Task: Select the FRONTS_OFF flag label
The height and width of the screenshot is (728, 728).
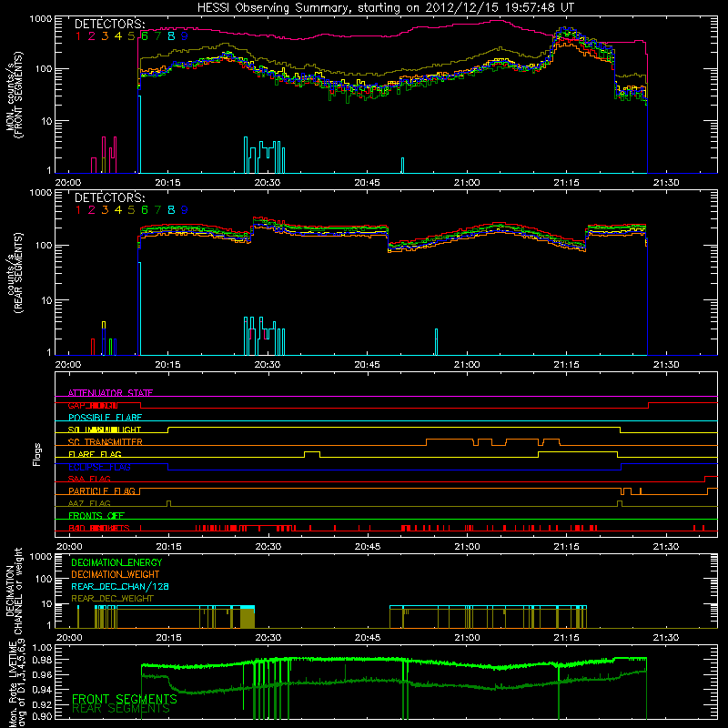Action: pos(96,515)
